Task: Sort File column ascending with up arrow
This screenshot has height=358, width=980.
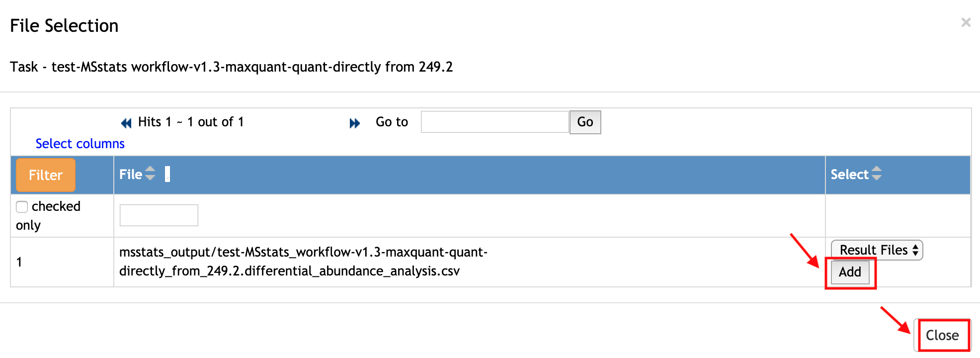Action: 150,170
